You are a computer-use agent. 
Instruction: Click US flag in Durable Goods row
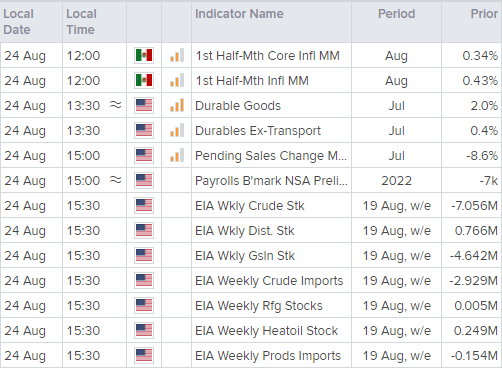click(x=144, y=105)
